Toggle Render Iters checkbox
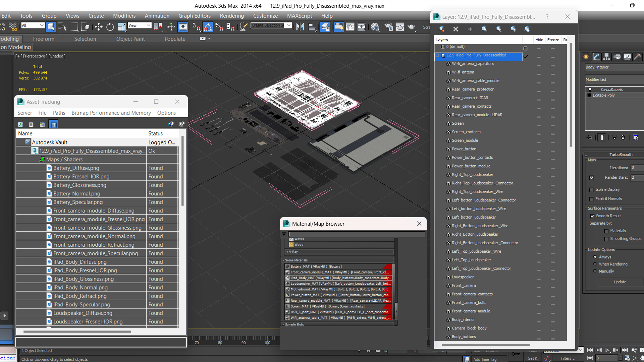The image size is (644, 362). [x=591, y=178]
